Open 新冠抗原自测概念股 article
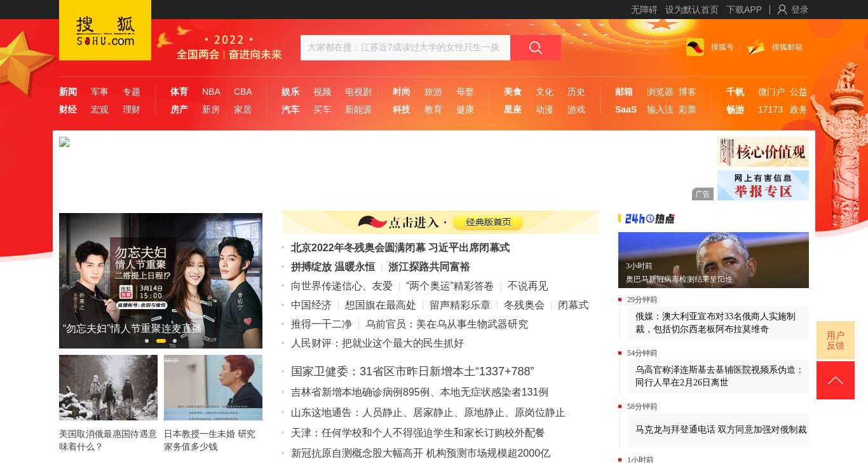868x463 pixels. (421, 453)
